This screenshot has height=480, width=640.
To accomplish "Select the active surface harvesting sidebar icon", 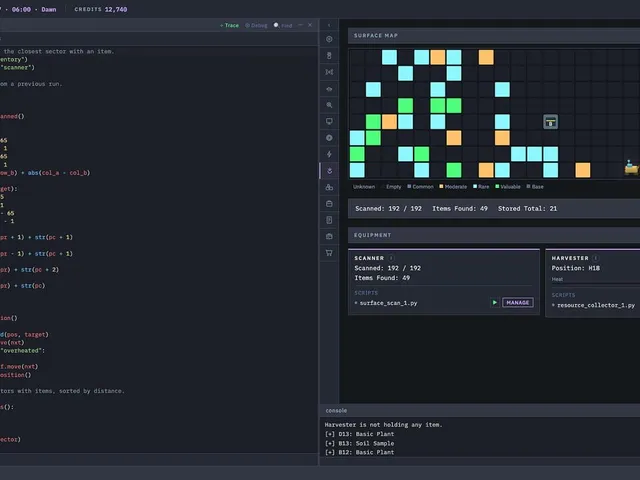I will (x=329, y=171).
